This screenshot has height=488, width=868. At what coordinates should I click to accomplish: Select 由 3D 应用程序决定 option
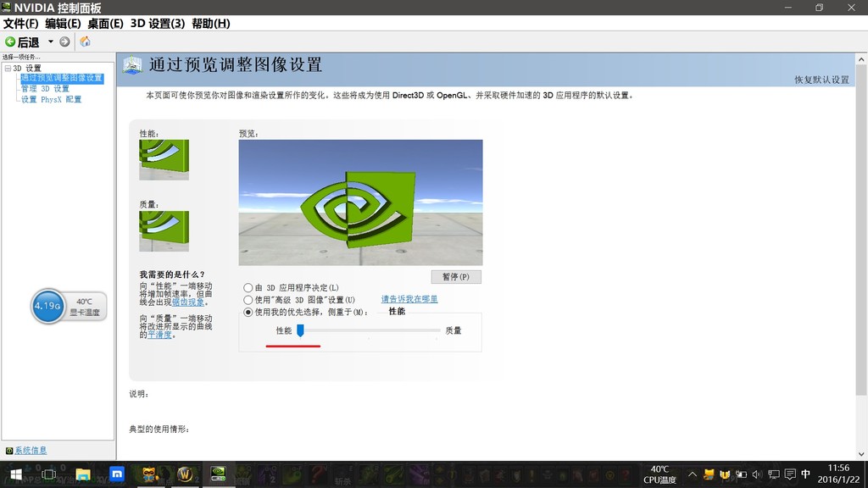247,286
